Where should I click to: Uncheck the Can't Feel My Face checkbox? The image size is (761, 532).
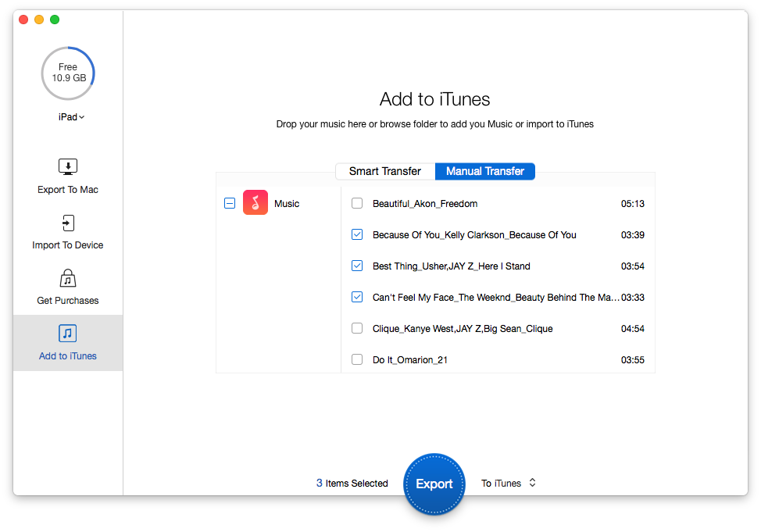357,297
